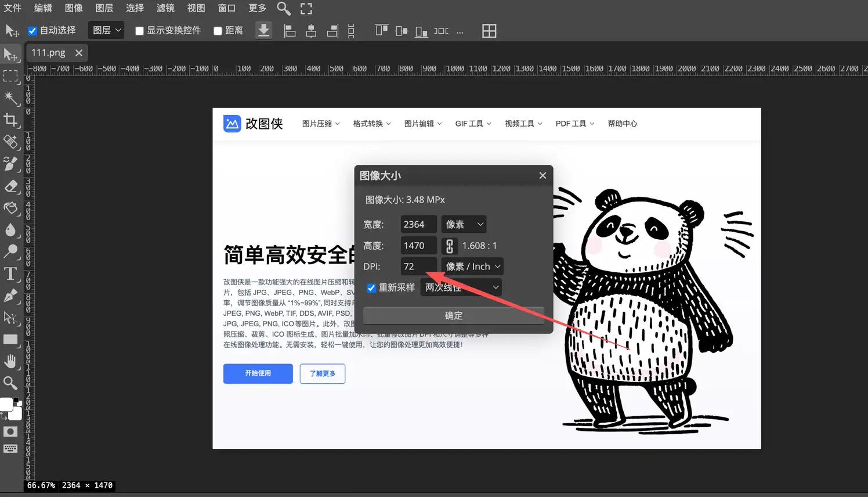
Task: Enable 显示变换控件 option
Action: pos(139,30)
